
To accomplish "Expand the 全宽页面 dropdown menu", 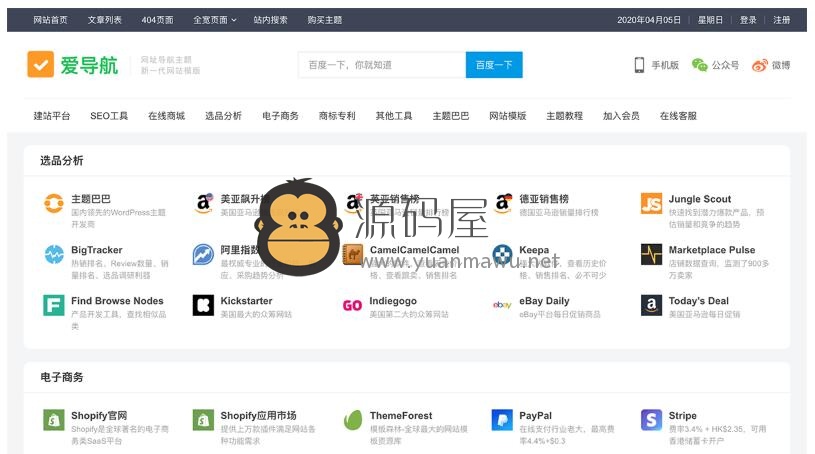I will pyautogui.click(x=215, y=20).
